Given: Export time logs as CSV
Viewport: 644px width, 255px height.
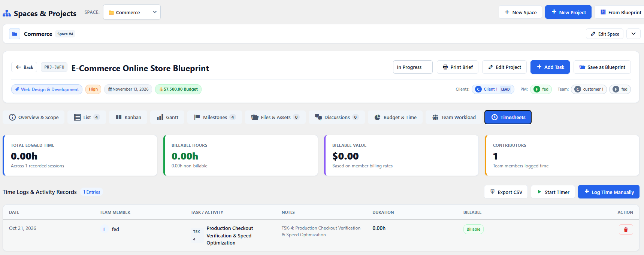Looking at the screenshot, I should click(x=506, y=192).
